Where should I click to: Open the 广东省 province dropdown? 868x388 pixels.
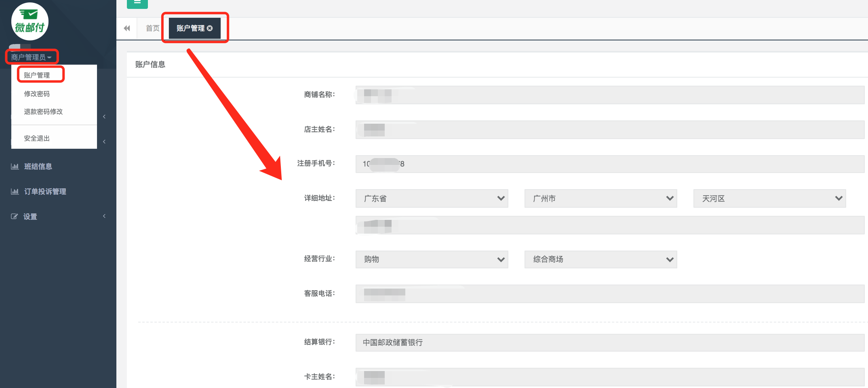(432, 198)
